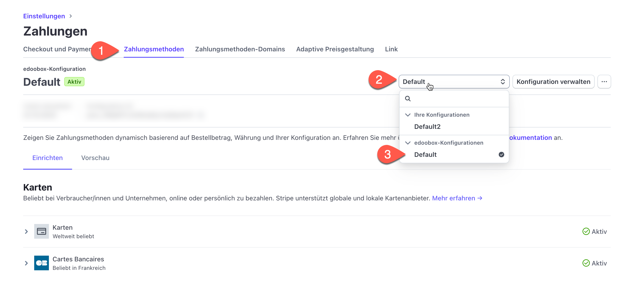Screen dimensions: 644x293
Task: Click the three-dots more options button
Action: [x=604, y=82]
